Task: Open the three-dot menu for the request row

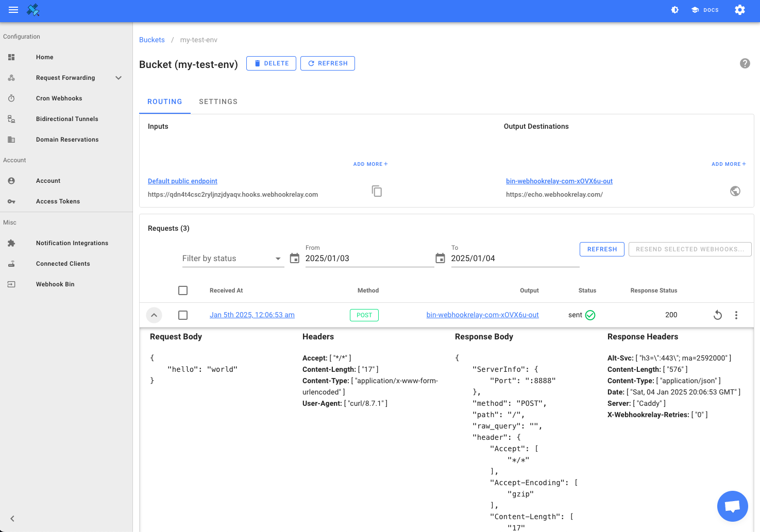Action: [x=736, y=315]
